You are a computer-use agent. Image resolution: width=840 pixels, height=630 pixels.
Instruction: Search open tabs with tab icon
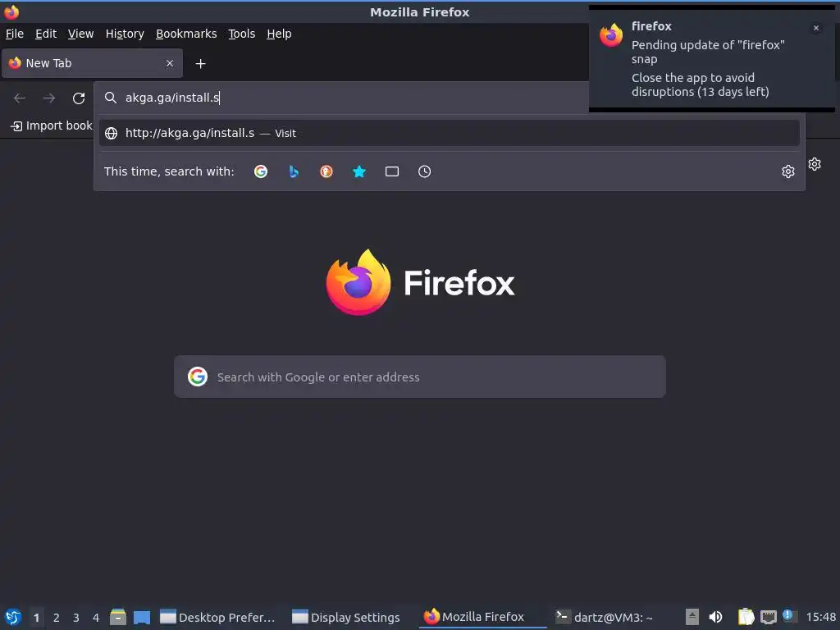392,171
